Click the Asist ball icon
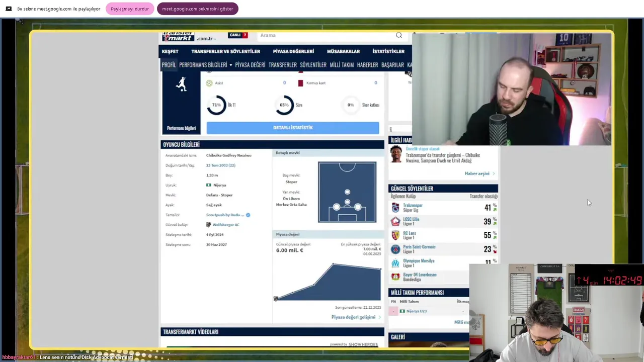The height and width of the screenshot is (362, 644). 209,83
